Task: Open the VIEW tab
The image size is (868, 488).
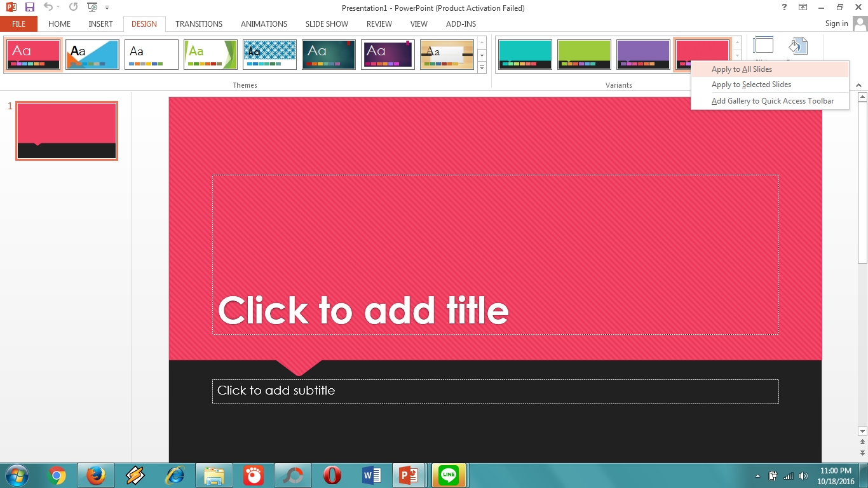Action: pyautogui.click(x=419, y=24)
